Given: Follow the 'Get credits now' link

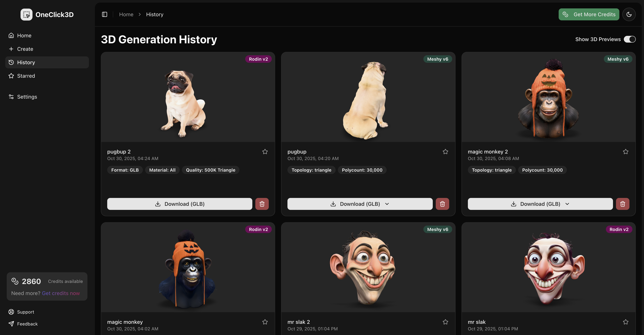Looking at the screenshot, I should pos(61,293).
